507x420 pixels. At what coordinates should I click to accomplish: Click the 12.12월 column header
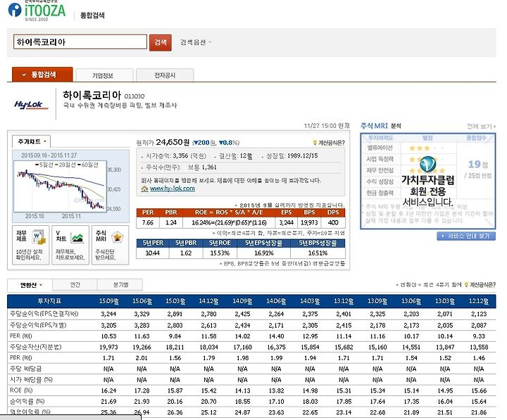click(479, 301)
